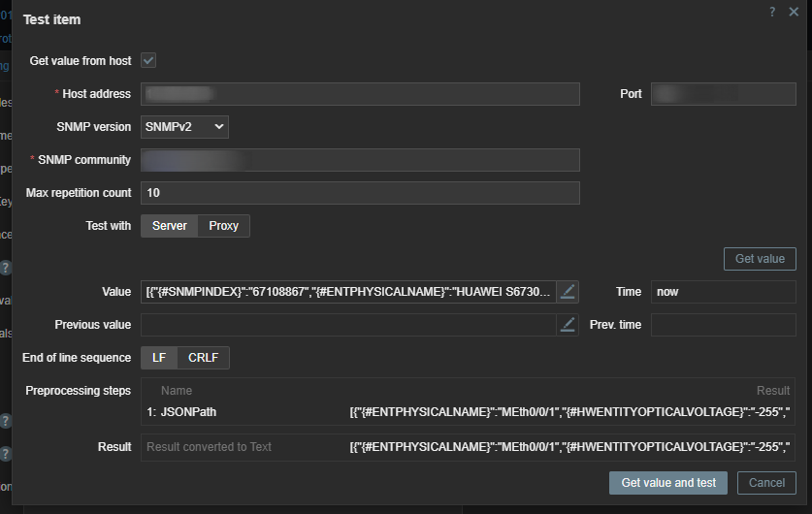Click the Time field showing now
Screen dimensions: 812x514
[x=723, y=291]
